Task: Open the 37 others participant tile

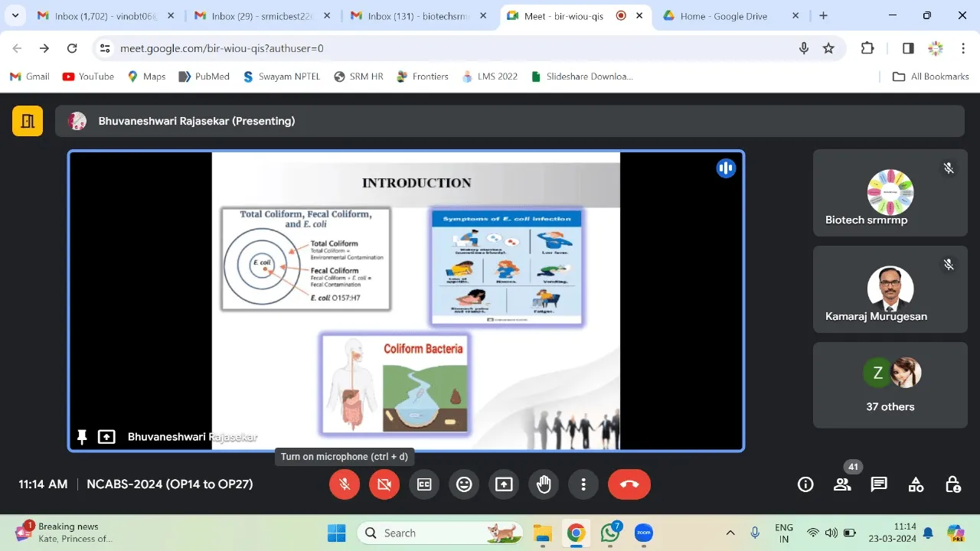Action: tap(890, 385)
